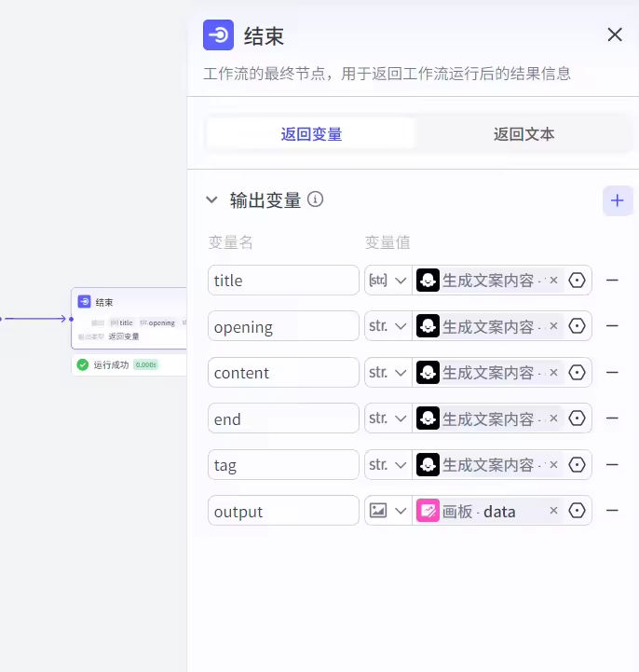Click the hexagon icon in output row
The height and width of the screenshot is (672, 639).
coord(578,511)
